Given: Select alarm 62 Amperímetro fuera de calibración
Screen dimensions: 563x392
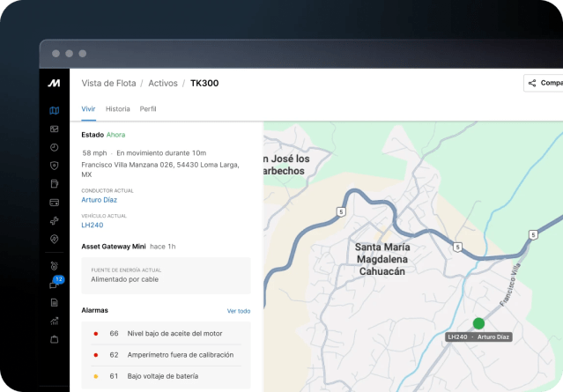Looking at the screenshot, I should click(166, 355).
